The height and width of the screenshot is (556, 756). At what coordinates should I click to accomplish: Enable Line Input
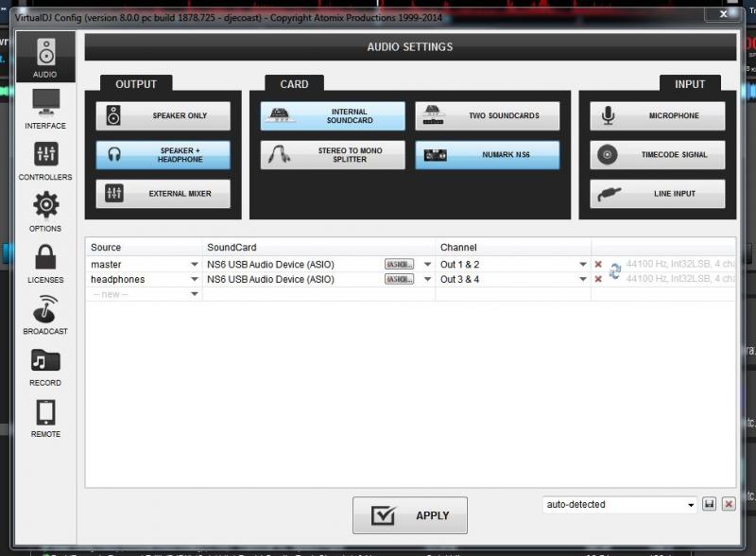click(x=657, y=194)
